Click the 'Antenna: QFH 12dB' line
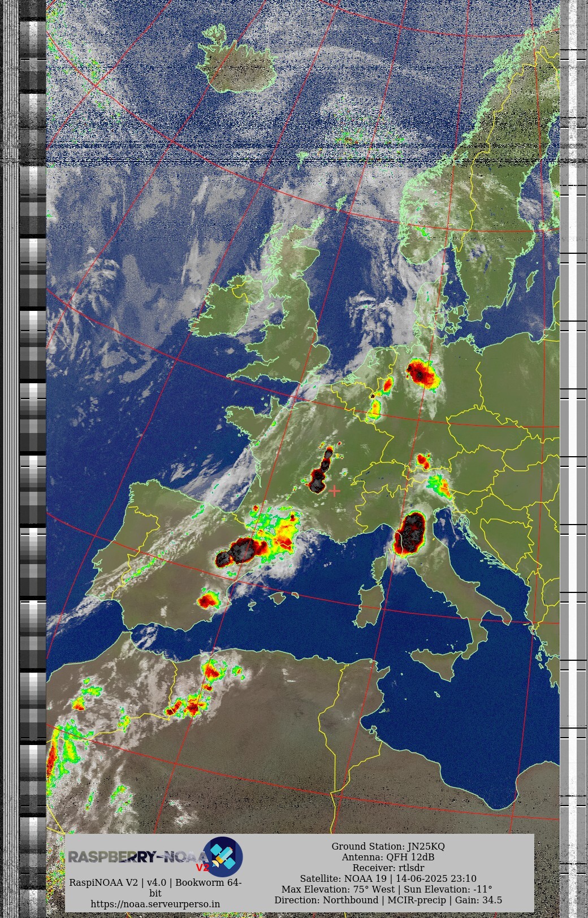 388,857
